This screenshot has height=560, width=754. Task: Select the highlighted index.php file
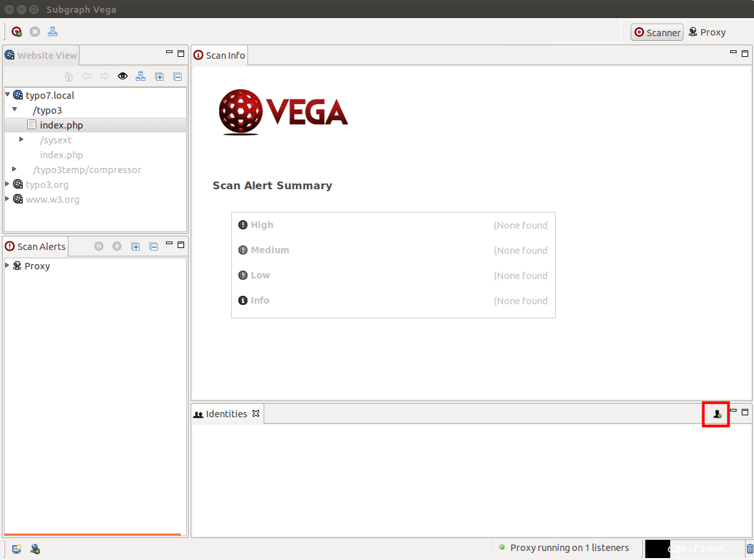point(61,125)
